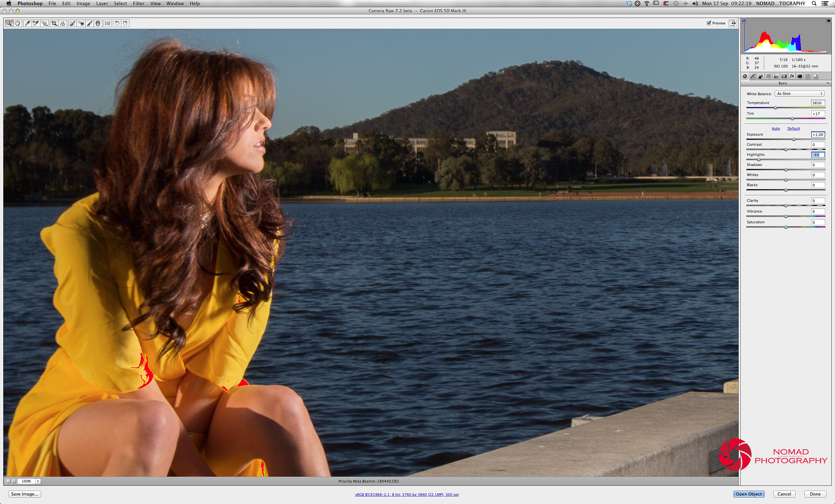This screenshot has width=835, height=504.
Task: Click the sRGB workflow options link
Action: [407, 495]
